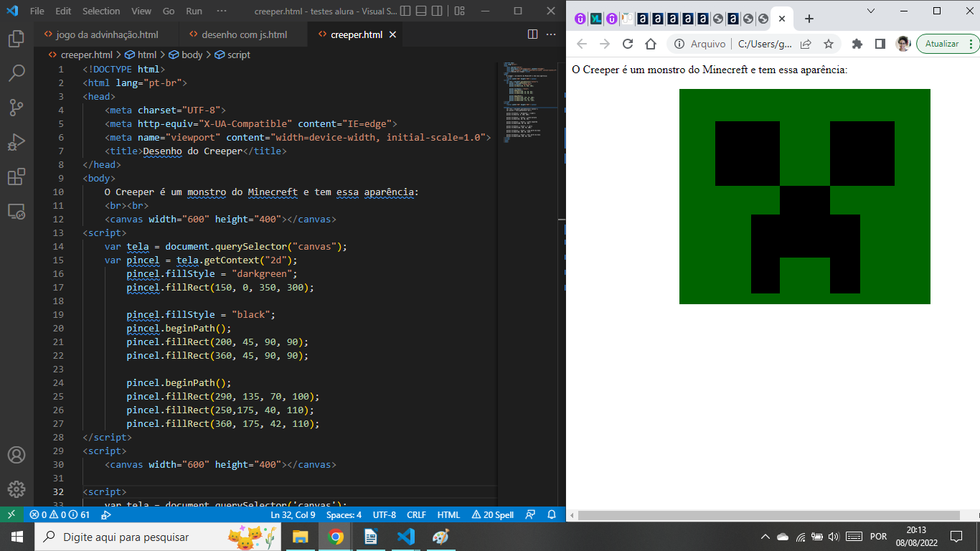Open the Source Control view

(x=17, y=108)
